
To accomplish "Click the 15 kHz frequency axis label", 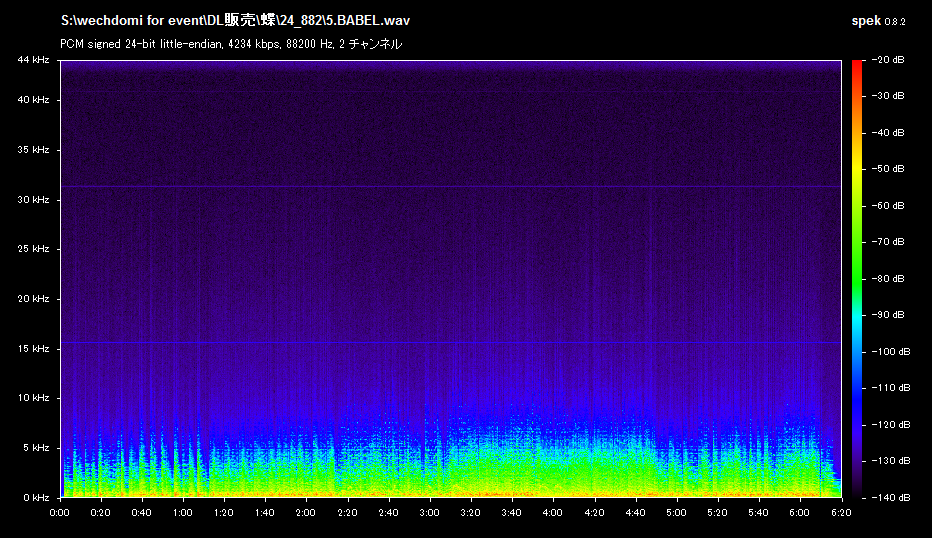I will 33,348.
